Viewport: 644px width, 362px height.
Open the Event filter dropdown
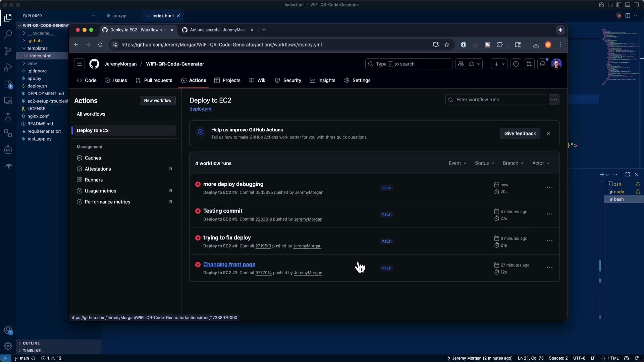pyautogui.click(x=458, y=163)
